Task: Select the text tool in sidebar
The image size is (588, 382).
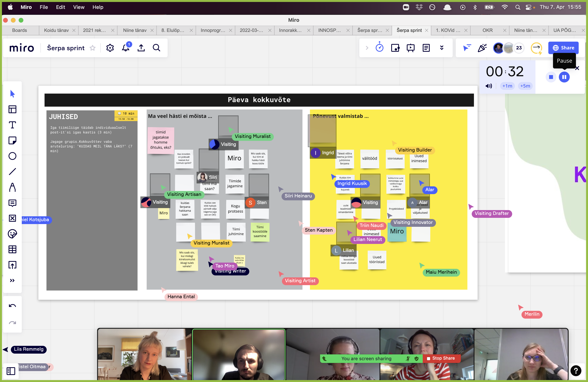Action: tap(12, 125)
